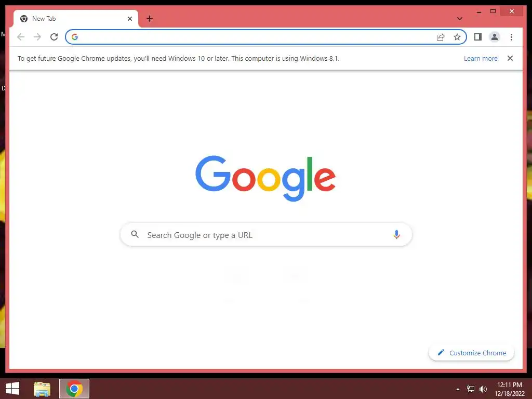The width and height of the screenshot is (532, 399).
Task: Click Customize Chrome button
Action: coord(471,353)
